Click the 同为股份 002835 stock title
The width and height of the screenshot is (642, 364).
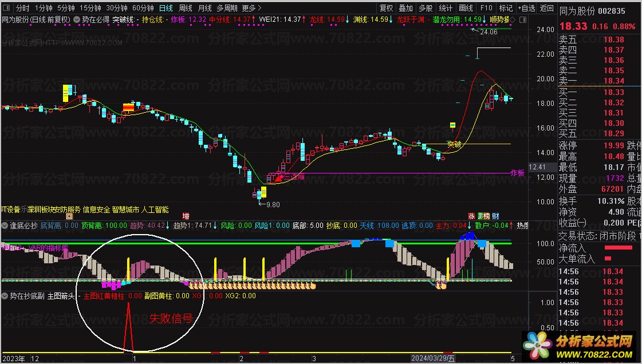(592, 11)
